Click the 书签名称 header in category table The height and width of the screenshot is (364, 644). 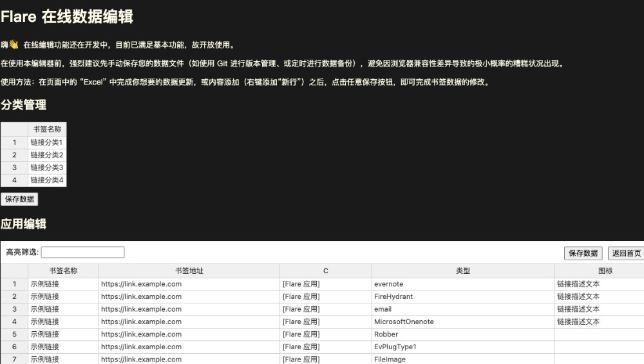(47, 129)
